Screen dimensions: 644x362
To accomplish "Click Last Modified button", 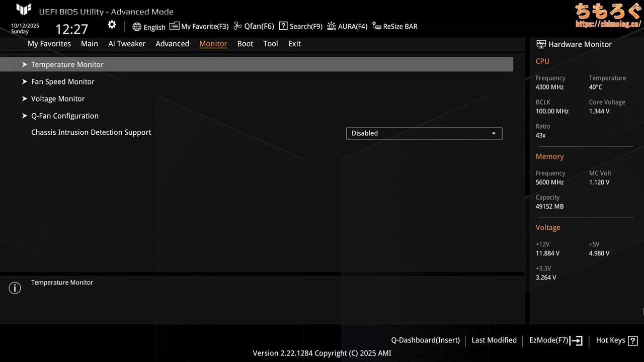I will click(x=494, y=340).
